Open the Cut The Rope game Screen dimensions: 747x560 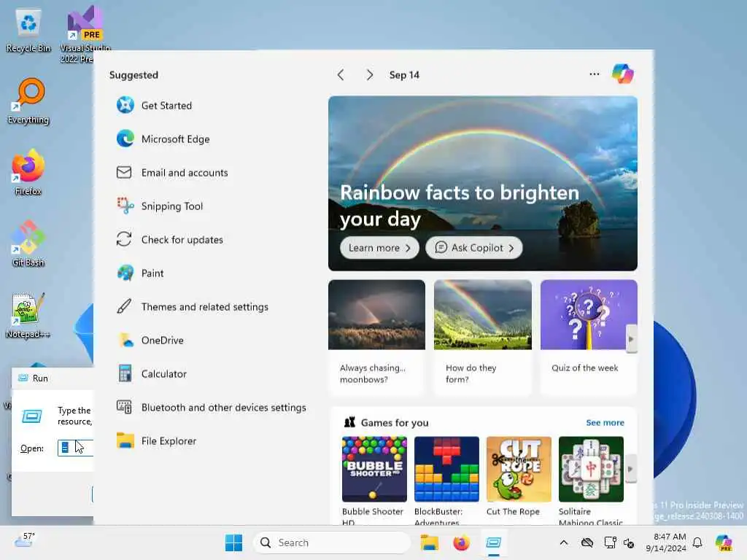pos(519,477)
